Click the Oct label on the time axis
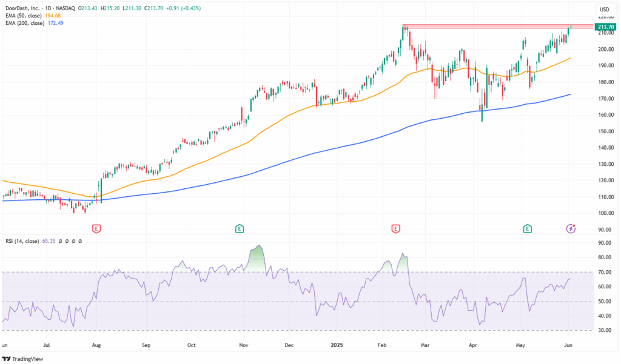The height and width of the screenshot is (364, 621). click(191, 345)
